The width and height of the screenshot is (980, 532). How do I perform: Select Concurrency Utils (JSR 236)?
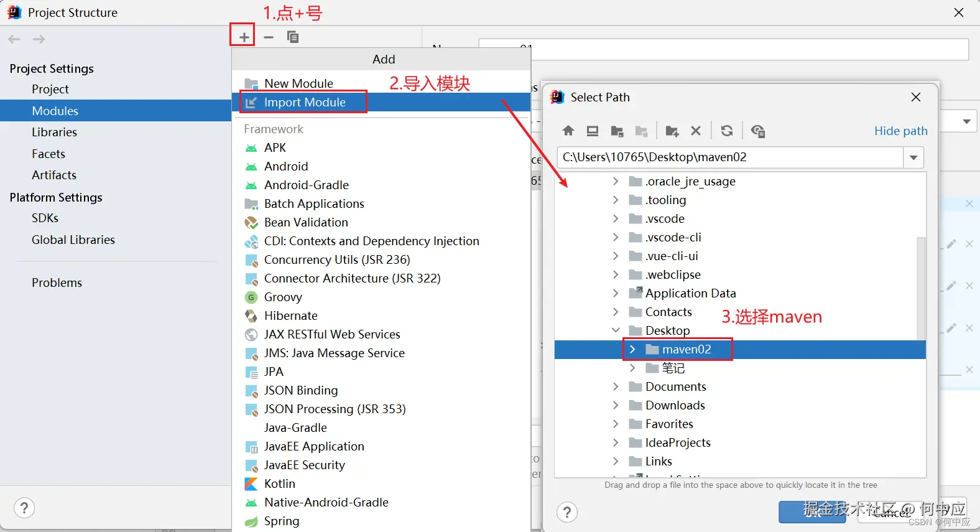382,259
